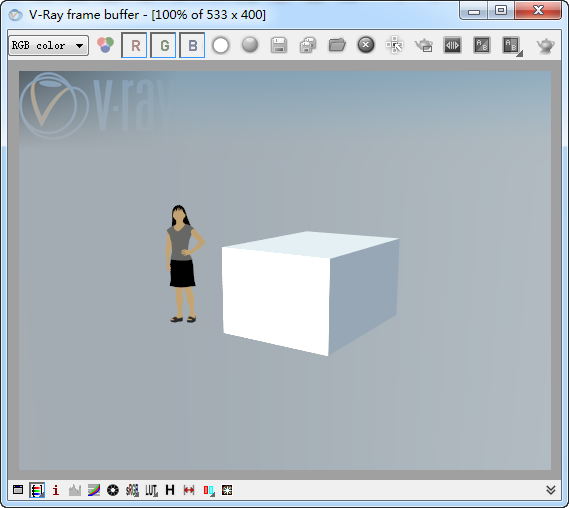Load image from folder icon

tap(337, 45)
